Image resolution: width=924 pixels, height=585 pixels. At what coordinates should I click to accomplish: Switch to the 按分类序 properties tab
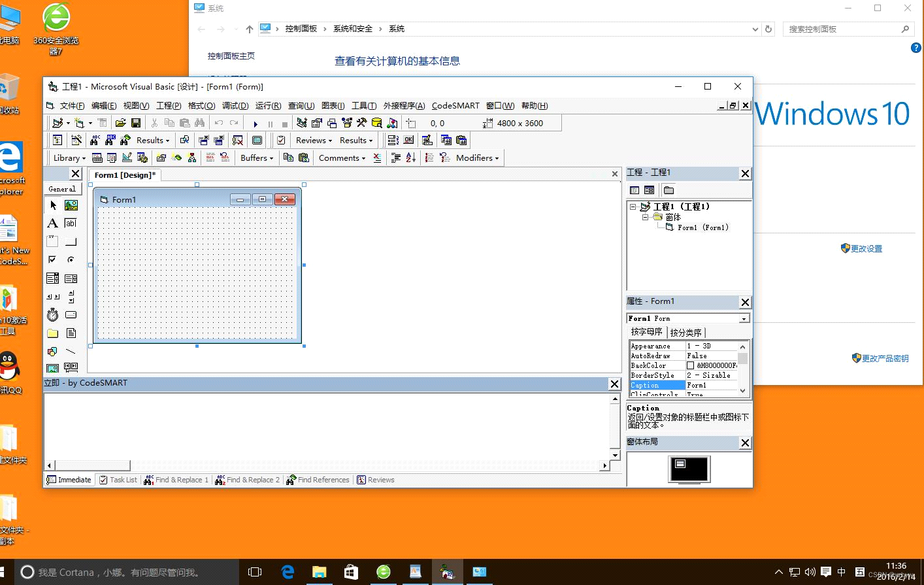686,332
